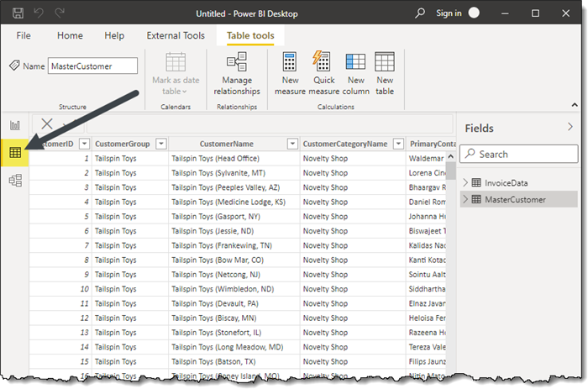The height and width of the screenshot is (389, 588).
Task: Switch to the Home tab
Action: coord(70,36)
